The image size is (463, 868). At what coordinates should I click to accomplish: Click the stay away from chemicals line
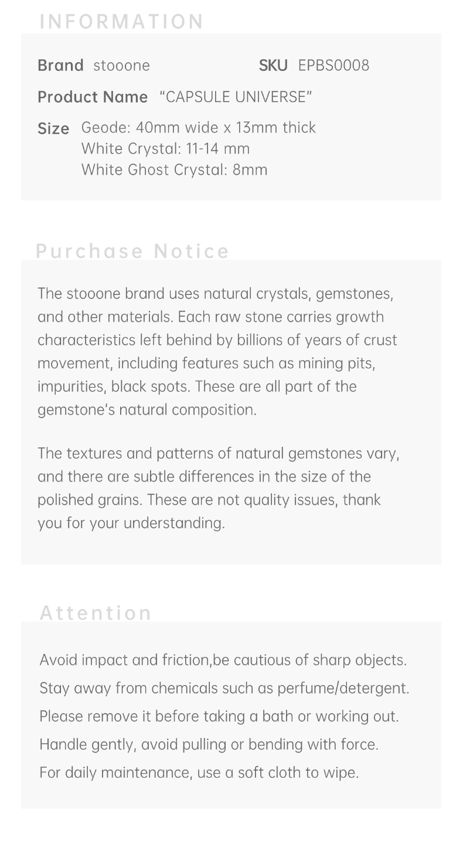pyautogui.click(x=224, y=689)
